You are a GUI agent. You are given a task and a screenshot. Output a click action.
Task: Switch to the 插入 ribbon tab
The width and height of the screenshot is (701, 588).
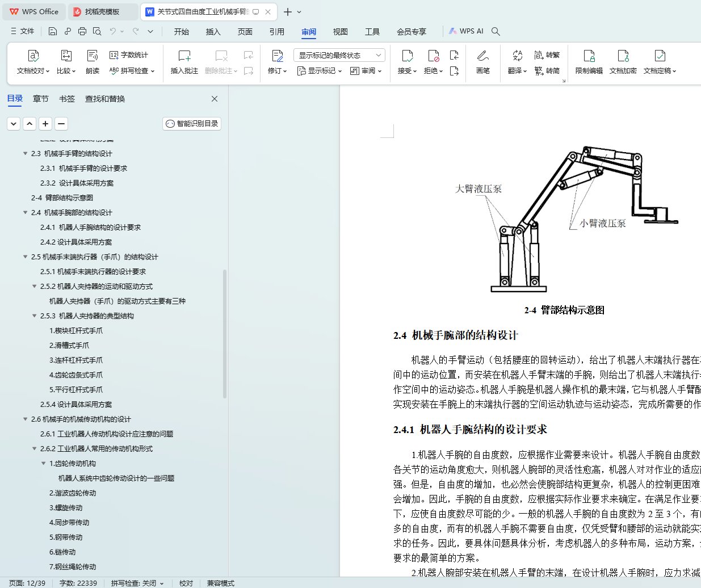[x=213, y=32]
